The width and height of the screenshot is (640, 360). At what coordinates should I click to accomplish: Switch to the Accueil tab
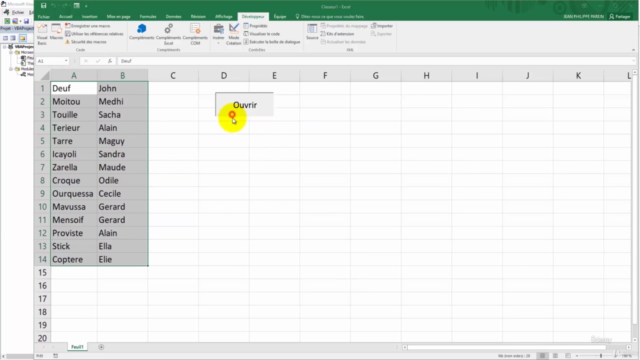tap(66, 17)
